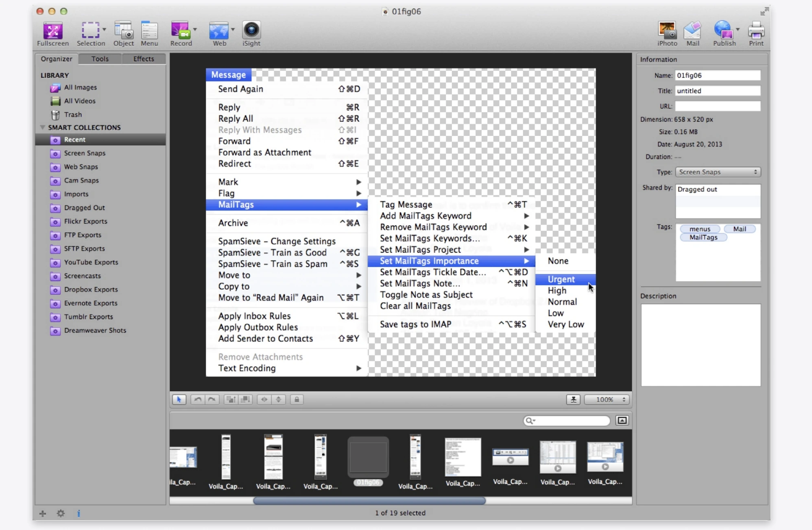Flip the image horizontally
The image size is (812, 530).
click(264, 399)
